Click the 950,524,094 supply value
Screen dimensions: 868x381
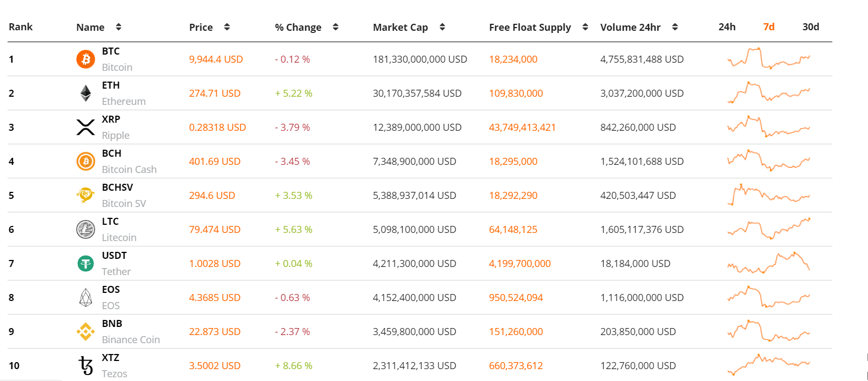click(516, 298)
